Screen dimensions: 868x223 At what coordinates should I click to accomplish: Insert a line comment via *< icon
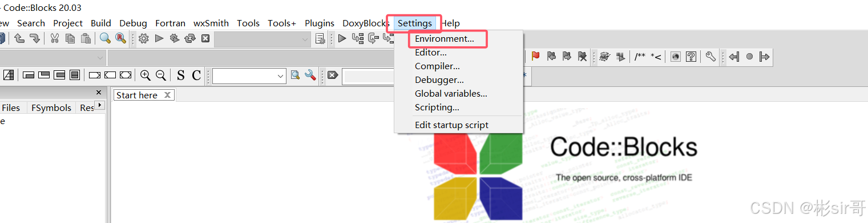click(x=656, y=56)
